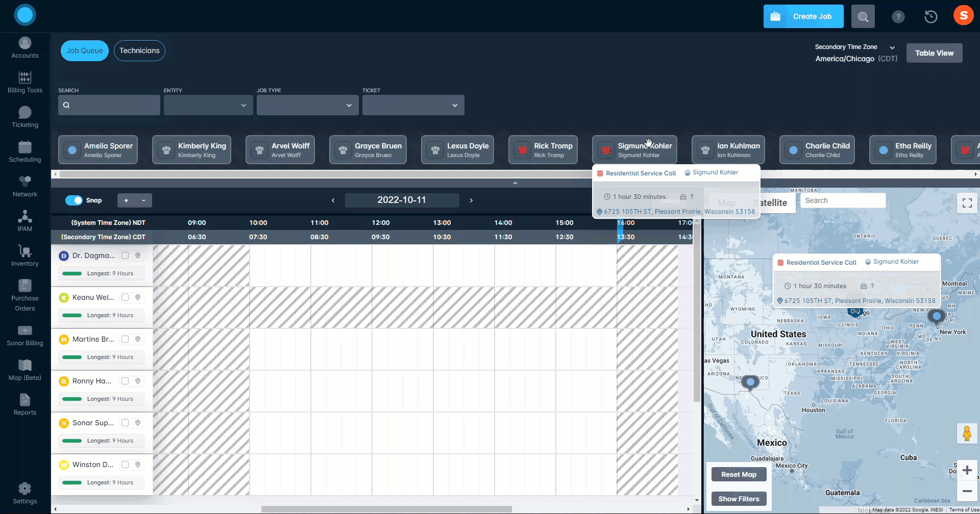Open the Entity filter dropdown

pyautogui.click(x=208, y=105)
